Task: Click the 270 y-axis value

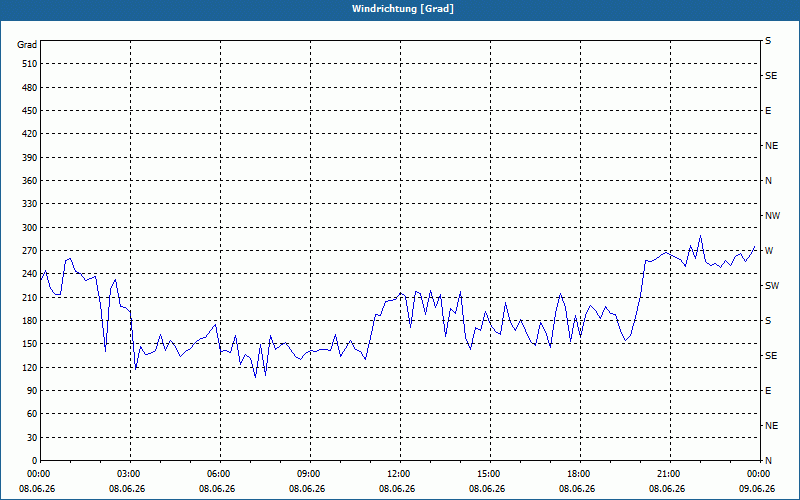Action: 30,251
